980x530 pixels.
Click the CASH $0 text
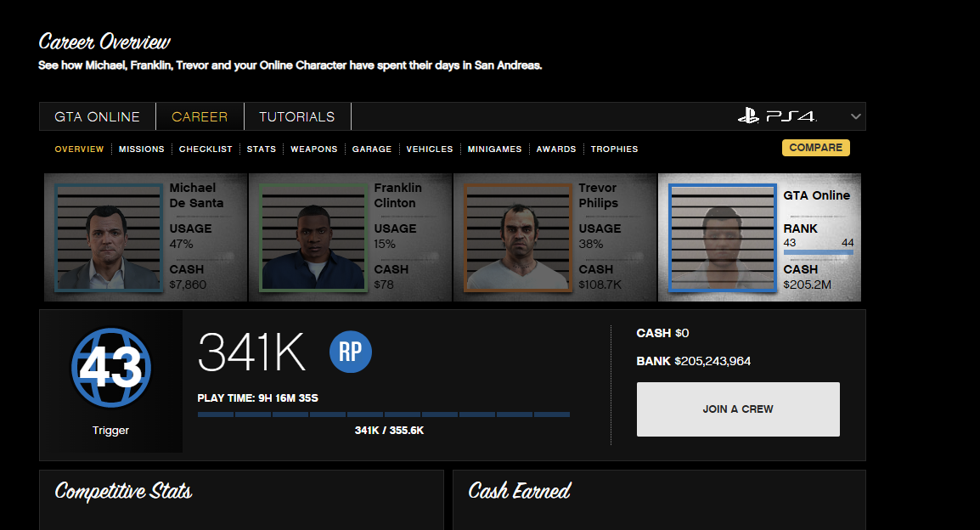(662, 333)
